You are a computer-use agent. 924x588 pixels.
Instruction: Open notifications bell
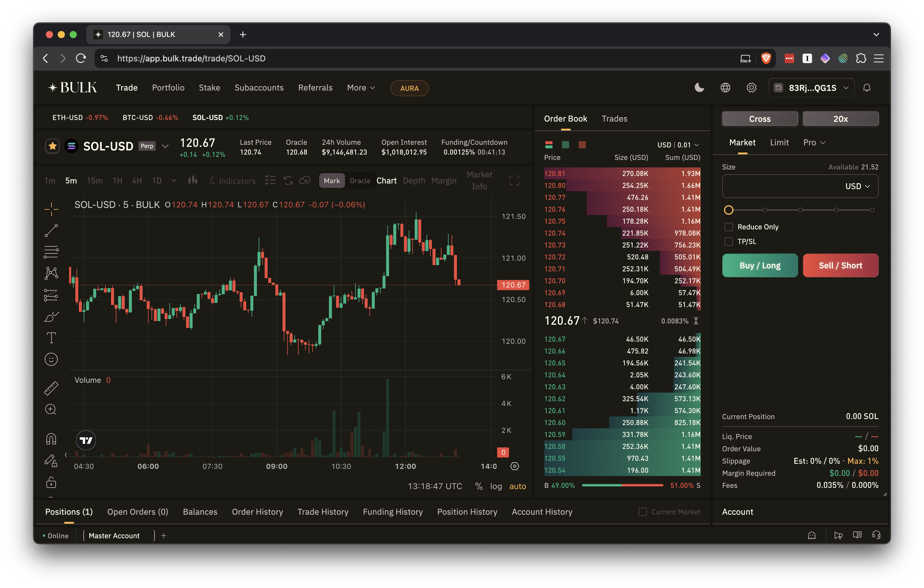[867, 88]
